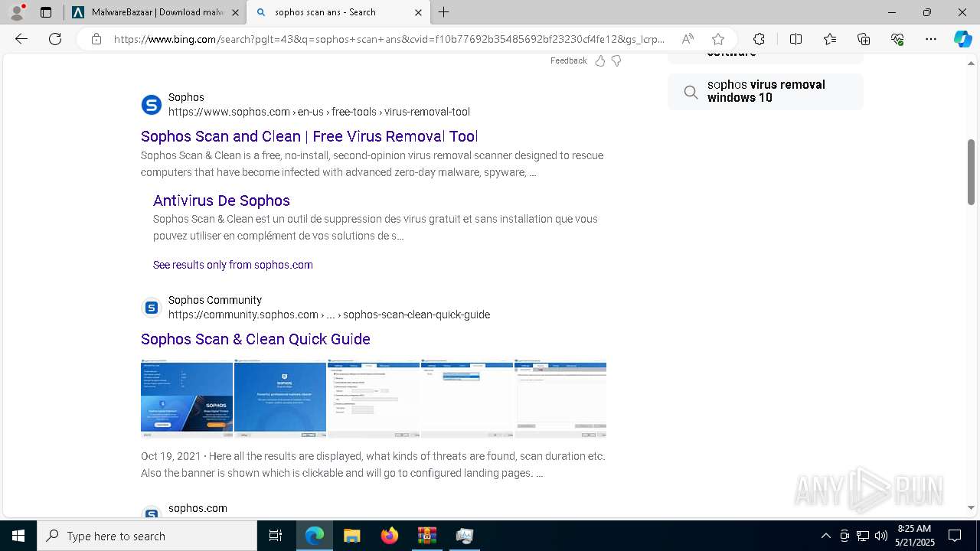
Task: Click the page vertical scrollbar thumb
Action: (971, 172)
